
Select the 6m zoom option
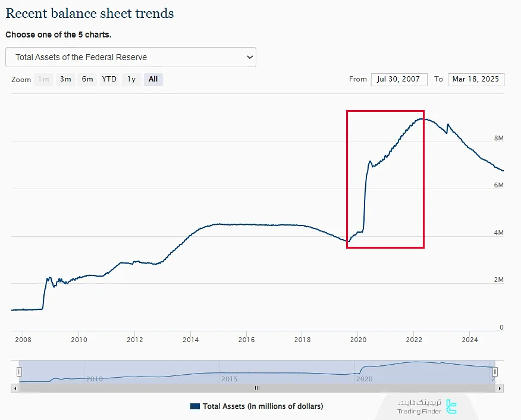87,79
